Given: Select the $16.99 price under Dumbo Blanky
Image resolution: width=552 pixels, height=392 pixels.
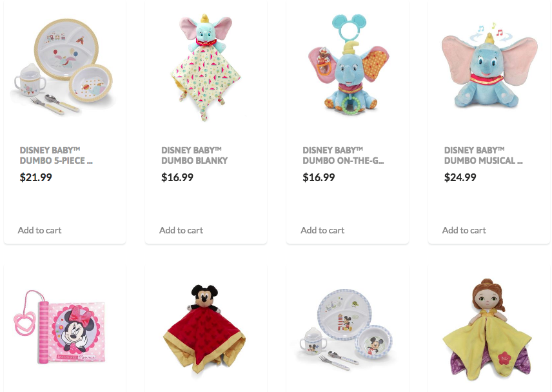Looking at the screenshot, I should (177, 177).
